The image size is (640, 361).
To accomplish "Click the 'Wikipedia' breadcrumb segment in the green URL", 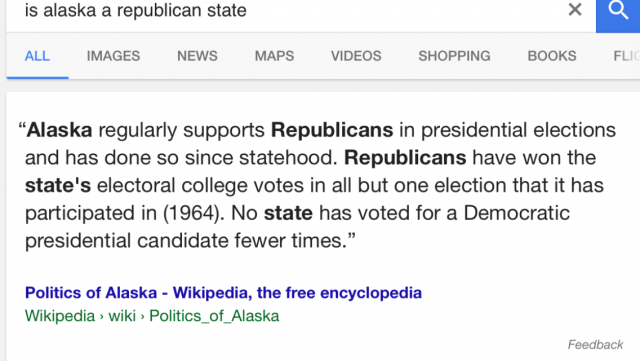I will (x=60, y=316).
